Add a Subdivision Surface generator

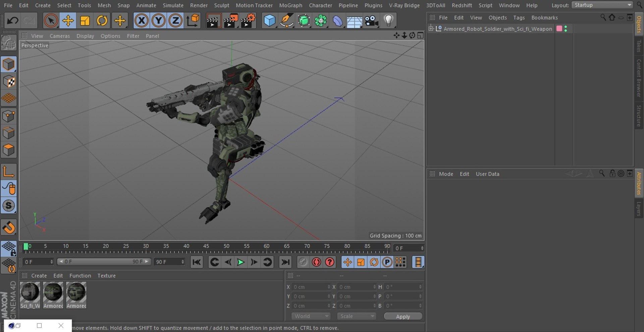coord(304,21)
